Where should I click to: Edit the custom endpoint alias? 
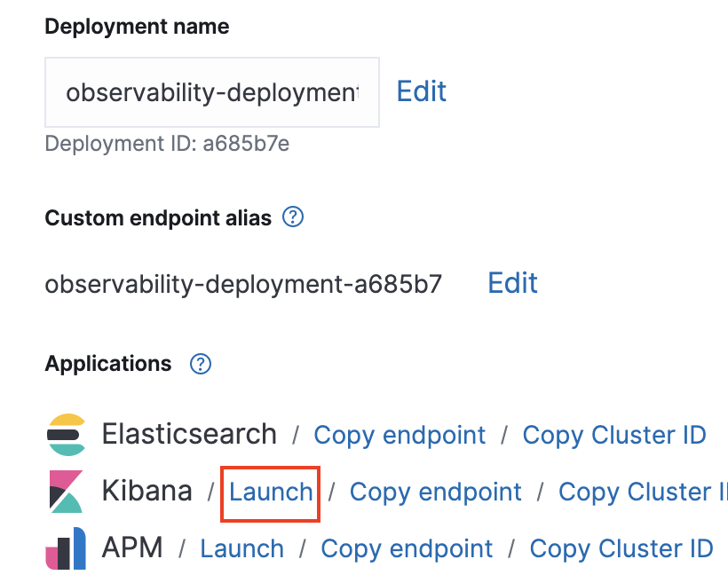click(x=512, y=282)
